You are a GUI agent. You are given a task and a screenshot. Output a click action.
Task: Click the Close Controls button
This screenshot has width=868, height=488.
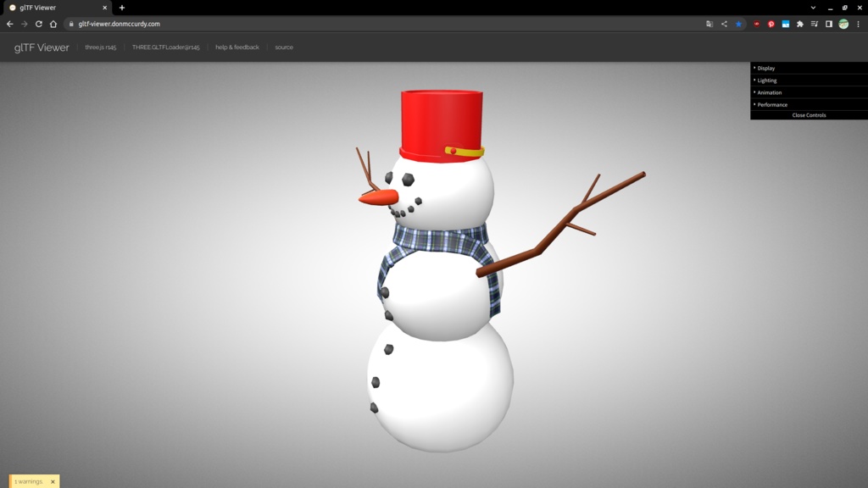click(809, 115)
